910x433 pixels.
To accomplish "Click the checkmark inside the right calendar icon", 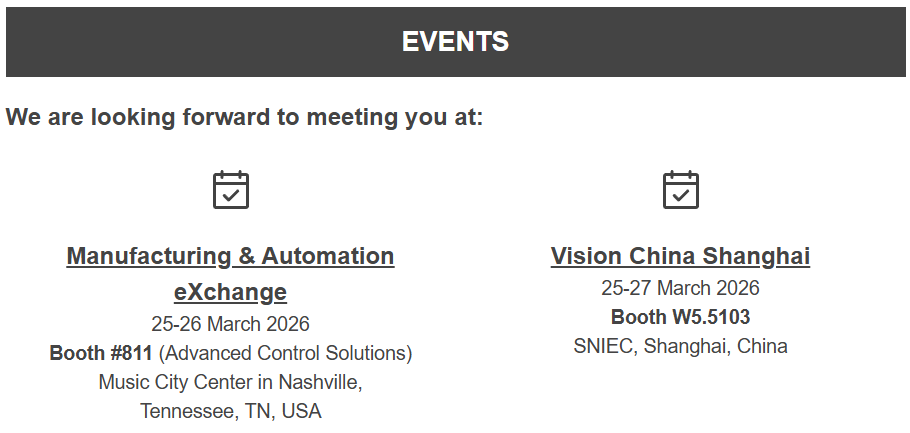I will pyautogui.click(x=681, y=196).
